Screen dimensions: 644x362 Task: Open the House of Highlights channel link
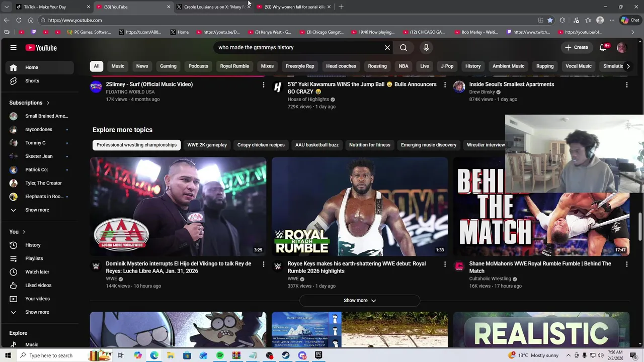tap(308, 100)
